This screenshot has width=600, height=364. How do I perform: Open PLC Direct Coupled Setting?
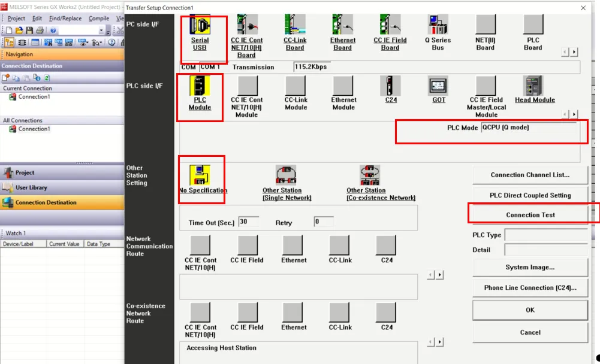click(530, 195)
